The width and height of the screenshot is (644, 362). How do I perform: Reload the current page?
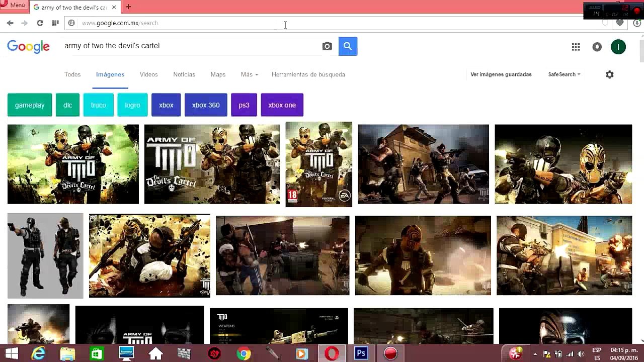point(40,23)
